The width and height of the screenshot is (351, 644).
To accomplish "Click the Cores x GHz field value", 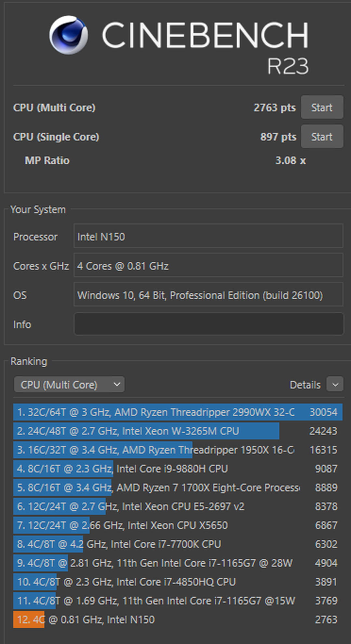I will pos(209,265).
